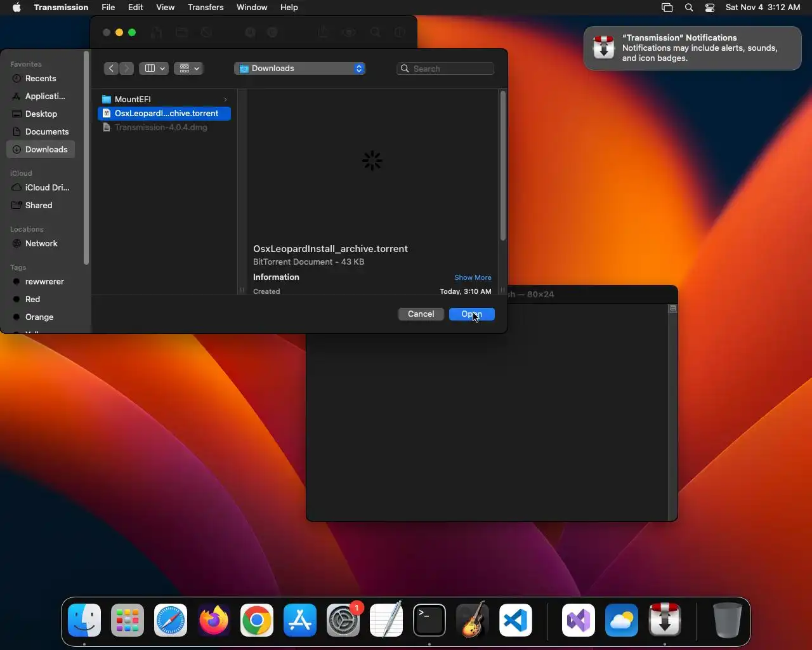Open the Help menu
Screen dimensions: 812x650
coord(289,8)
